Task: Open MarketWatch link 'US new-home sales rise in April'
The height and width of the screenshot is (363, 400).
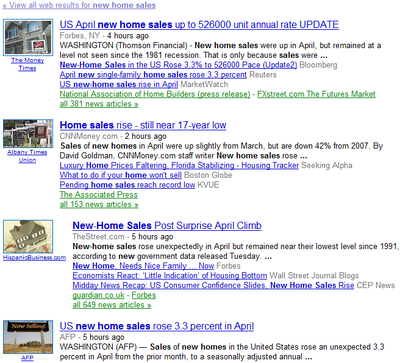Action: tap(119, 84)
